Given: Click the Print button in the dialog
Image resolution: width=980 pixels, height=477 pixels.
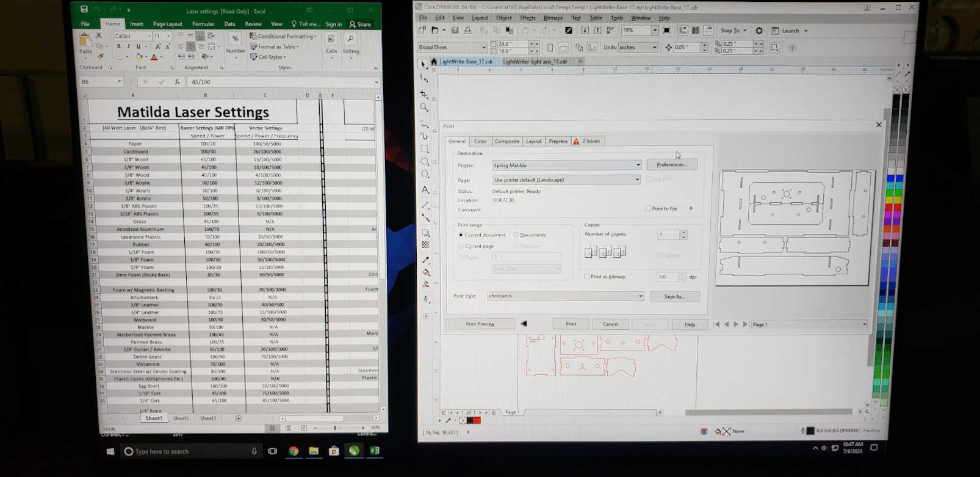Looking at the screenshot, I should click(x=571, y=324).
